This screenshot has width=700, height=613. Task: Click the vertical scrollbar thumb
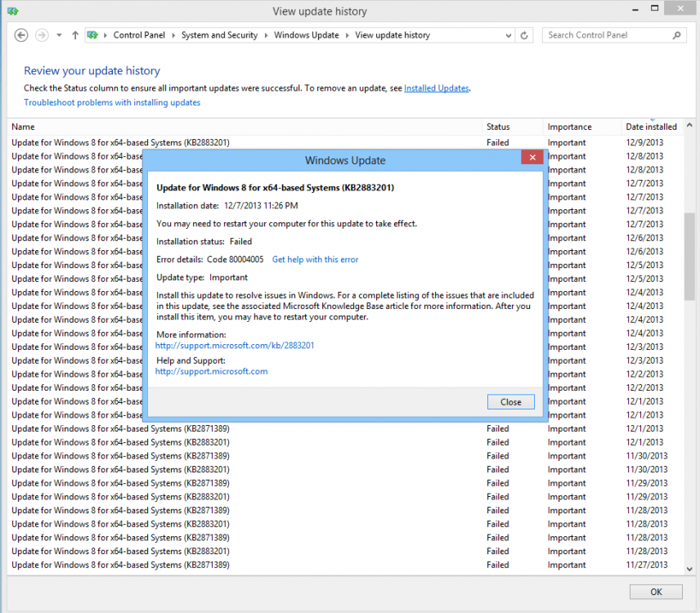(689, 257)
